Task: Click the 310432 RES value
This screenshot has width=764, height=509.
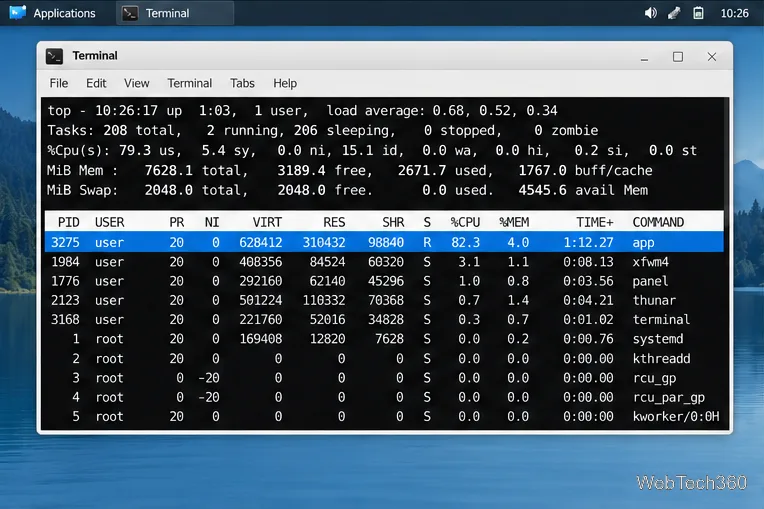Action: [x=324, y=242]
